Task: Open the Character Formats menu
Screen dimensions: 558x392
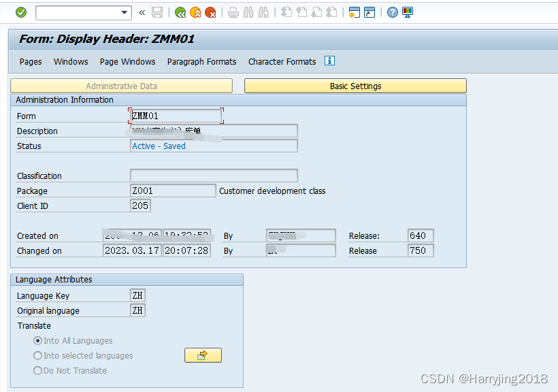Action: coord(282,61)
